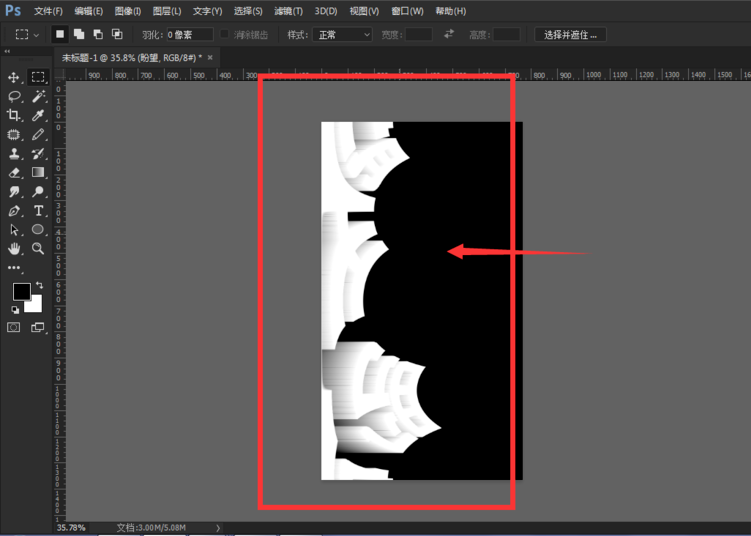Swap foreground and background colors
Viewport: 751px width, 536px height.
point(39,285)
